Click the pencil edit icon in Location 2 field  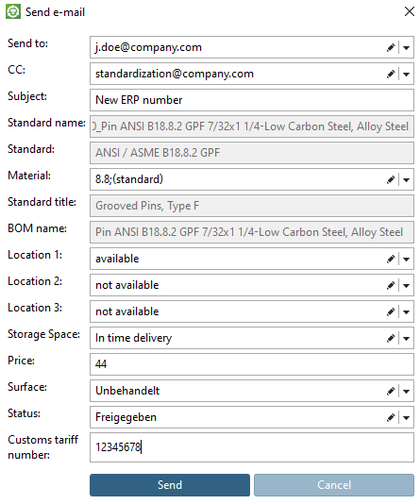point(391,285)
